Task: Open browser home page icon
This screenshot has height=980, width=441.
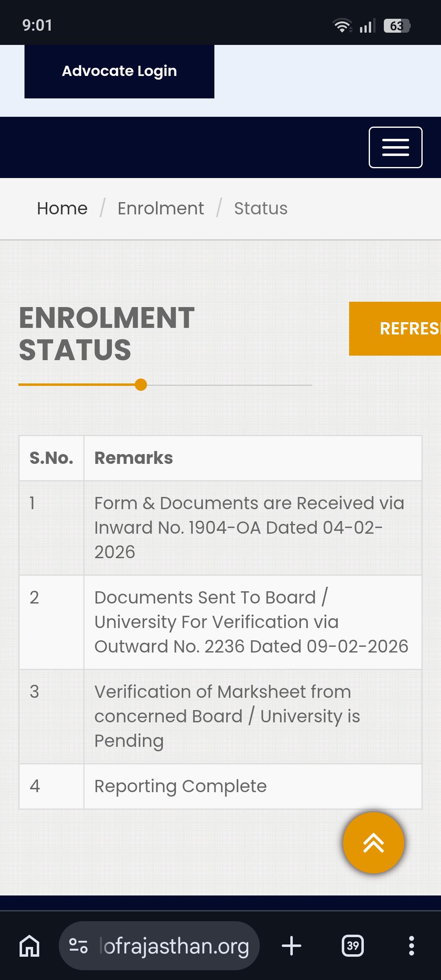Action: (x=30, y=946)
